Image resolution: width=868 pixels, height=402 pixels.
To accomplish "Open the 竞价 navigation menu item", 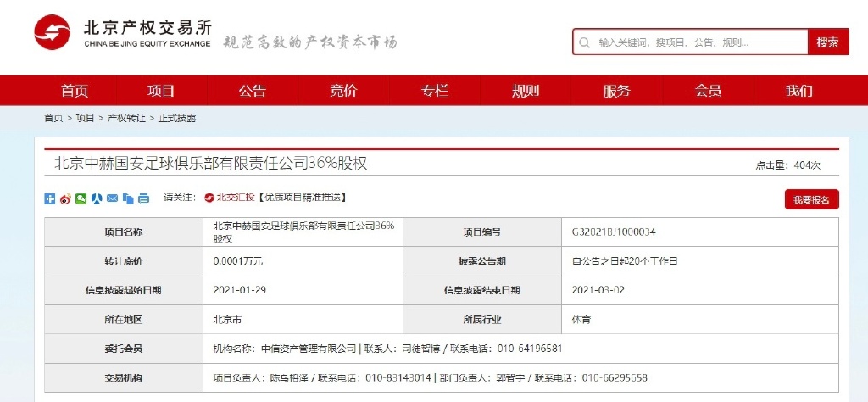I will 344,91.
